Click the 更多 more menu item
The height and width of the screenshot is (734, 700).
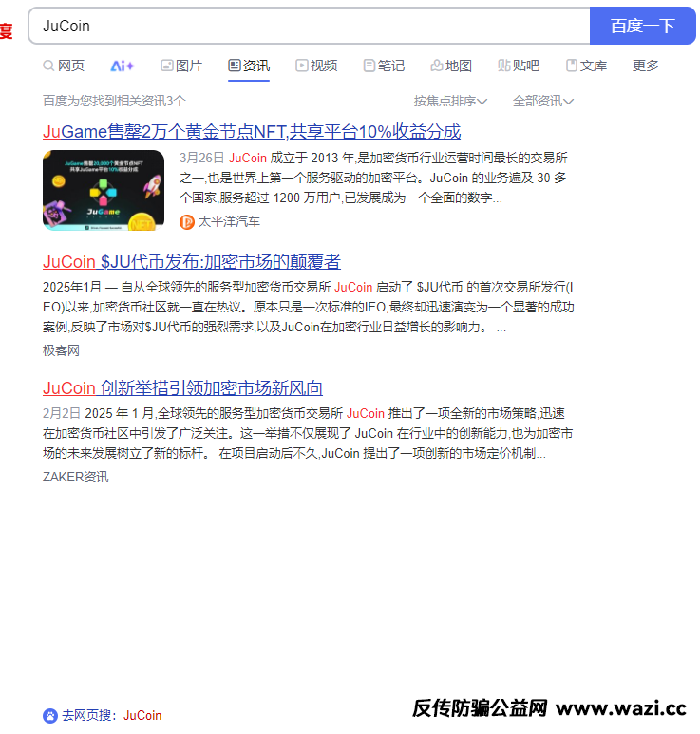pyautogui.click(x=646, y=66)
